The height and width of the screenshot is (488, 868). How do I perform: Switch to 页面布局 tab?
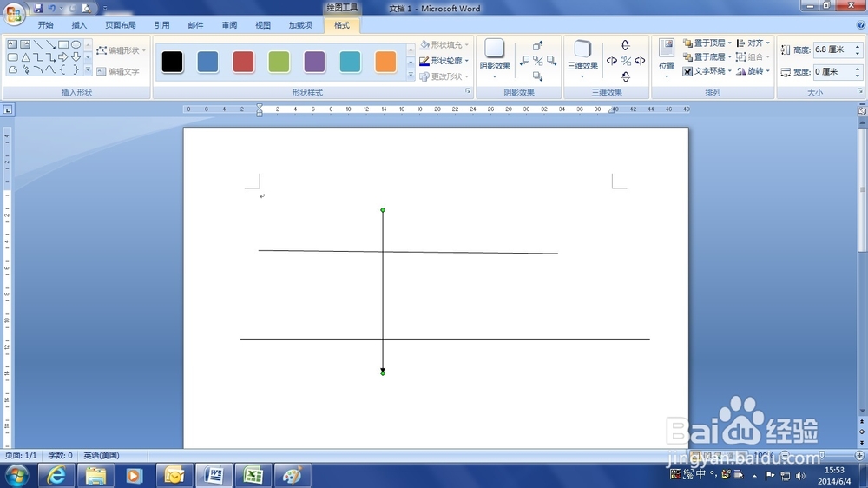pyautogui.click(x=121, y=25)
